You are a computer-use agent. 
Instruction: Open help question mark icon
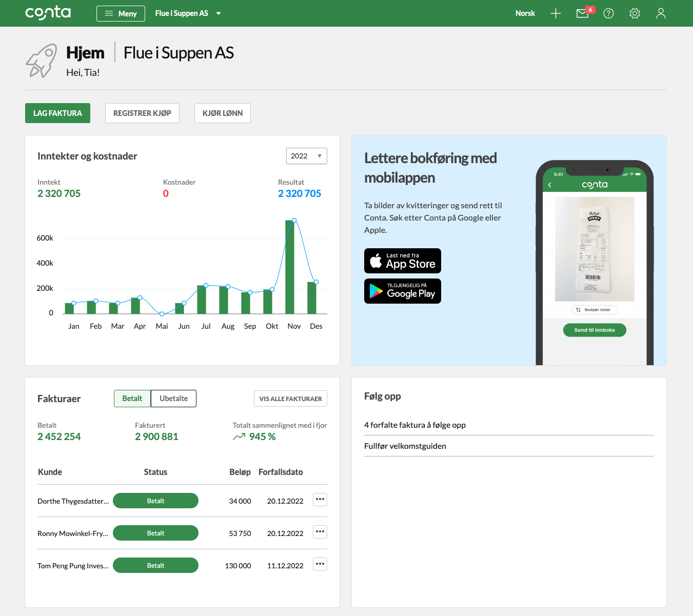click(x=608, y=13)
